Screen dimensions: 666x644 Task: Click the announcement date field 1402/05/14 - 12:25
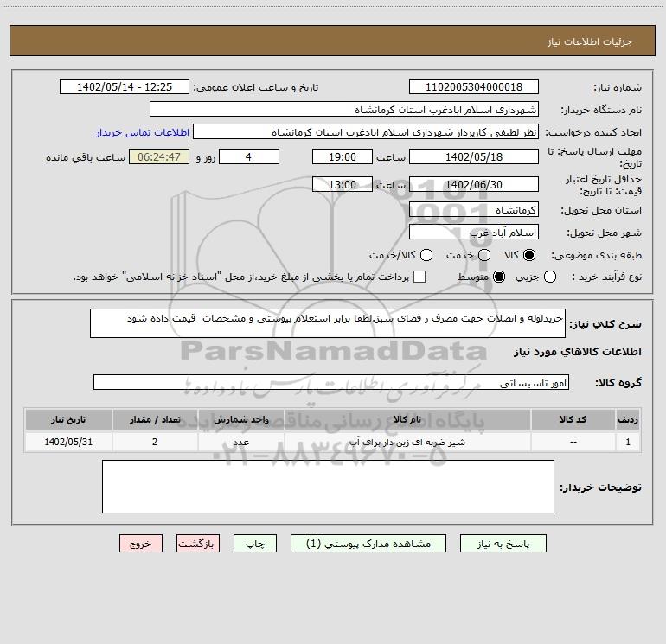124,87
